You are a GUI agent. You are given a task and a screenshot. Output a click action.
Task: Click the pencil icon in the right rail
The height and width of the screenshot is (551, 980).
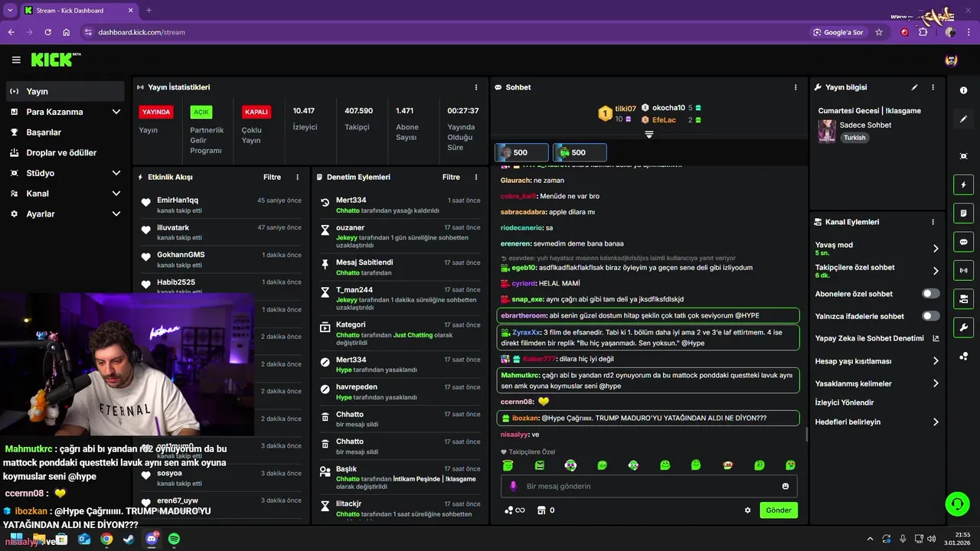pyautogui.click(x=963, y=119)
